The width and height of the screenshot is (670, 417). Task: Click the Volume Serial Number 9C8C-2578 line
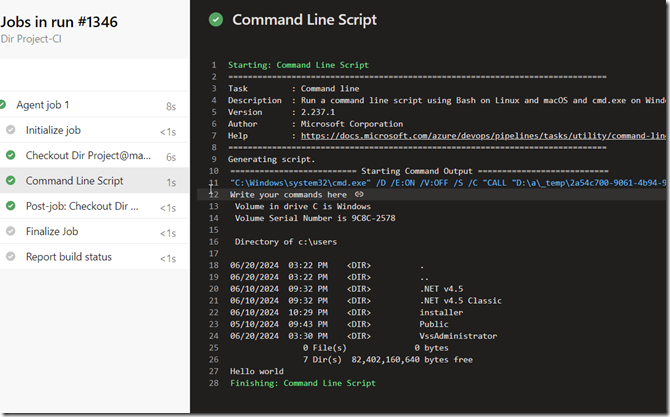[315, 218]
